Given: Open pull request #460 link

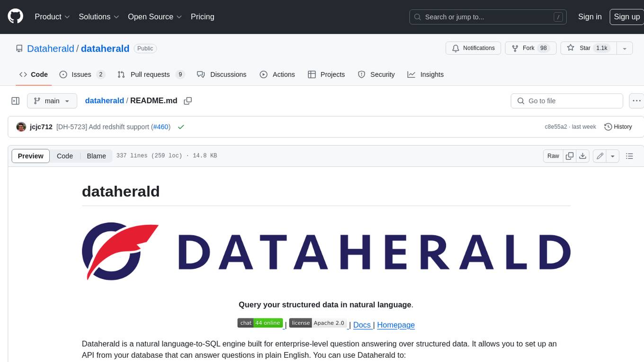Looking at the screenshot, I should coord(161,127).
